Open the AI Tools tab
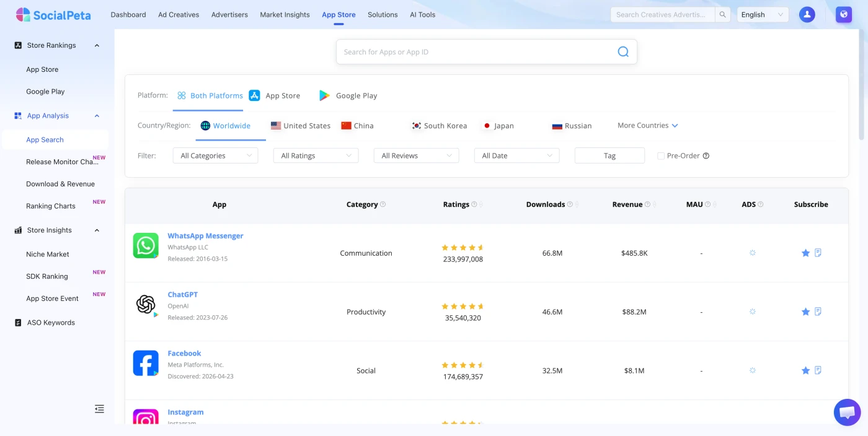Screen dimensions: 868x436 point(423,15)
